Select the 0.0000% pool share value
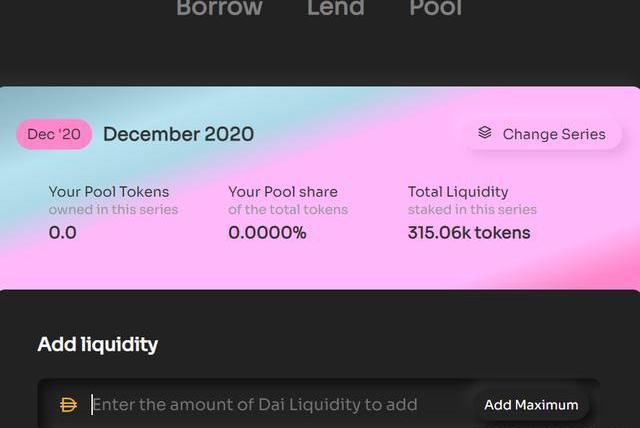The width and height of the screenshot is (640, 428). coord(267,233)
